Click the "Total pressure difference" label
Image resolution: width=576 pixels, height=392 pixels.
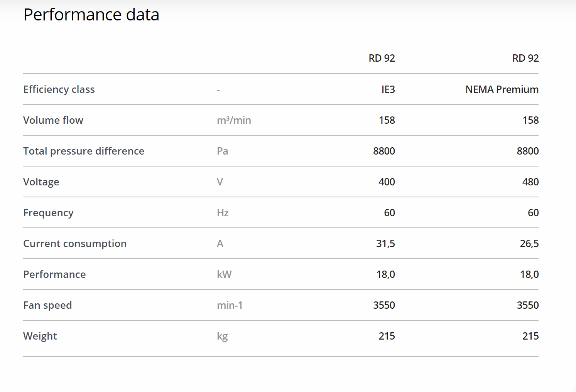84,151
